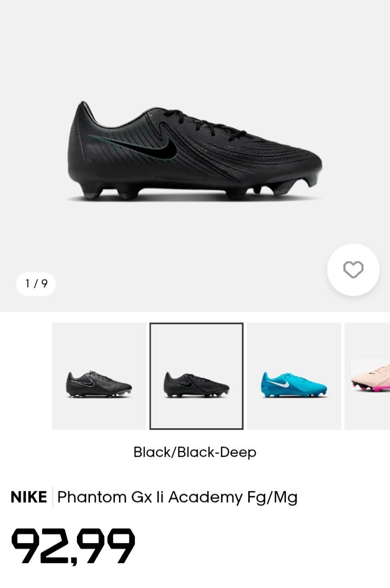Add the shoe to wishlist with heart icon
The image size is (390, 588).
(x=353, y=269)
